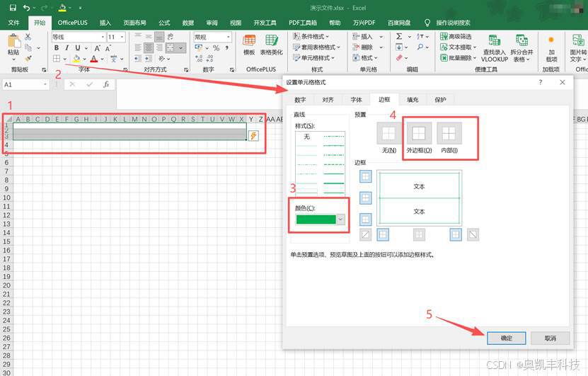Click the Save icon in quick access toolbar
The image size is (588, 376).
point(13,8)
